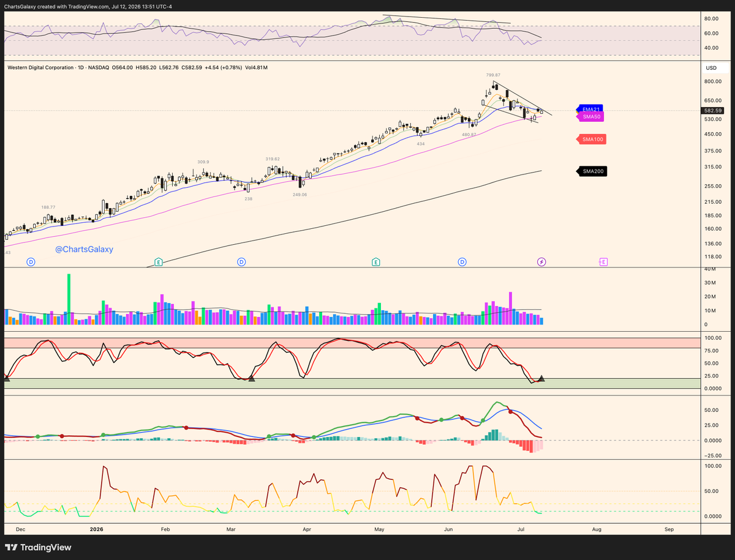
Task: Click the USD currency label
Action: tap(711, 68)
